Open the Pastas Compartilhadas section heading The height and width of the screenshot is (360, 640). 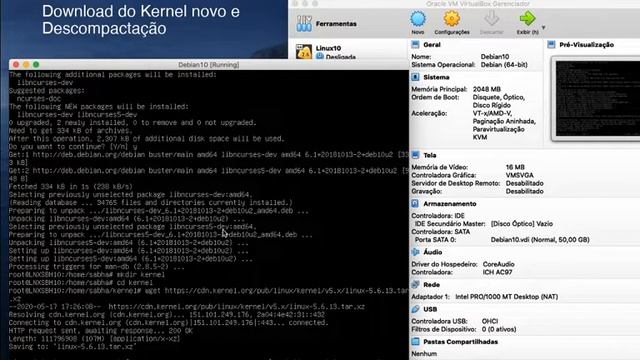click(x=460, y=342)
